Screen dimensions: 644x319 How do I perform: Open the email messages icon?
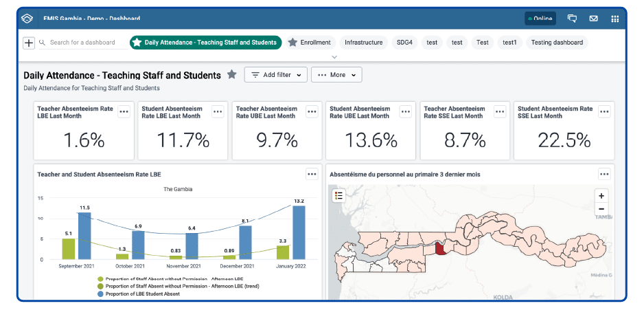click(593, 19)
